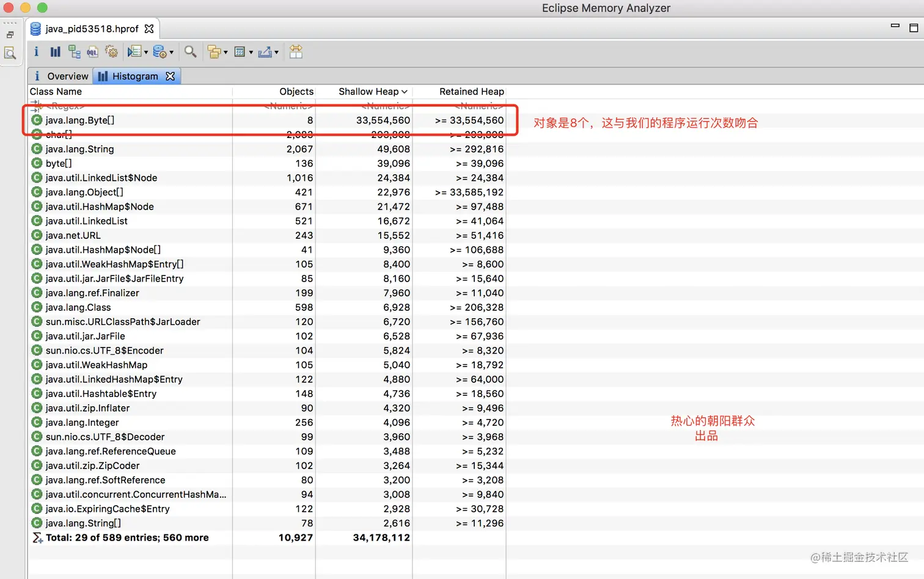Run Expert System Test reports icon
The width and height of the screenshot is (924, 579).
tap(134, 52)
